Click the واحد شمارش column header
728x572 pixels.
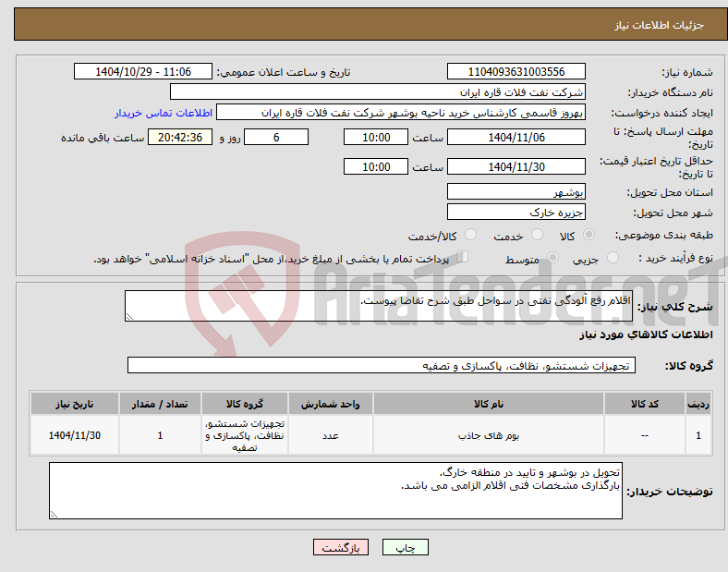[x=331, y=404]
